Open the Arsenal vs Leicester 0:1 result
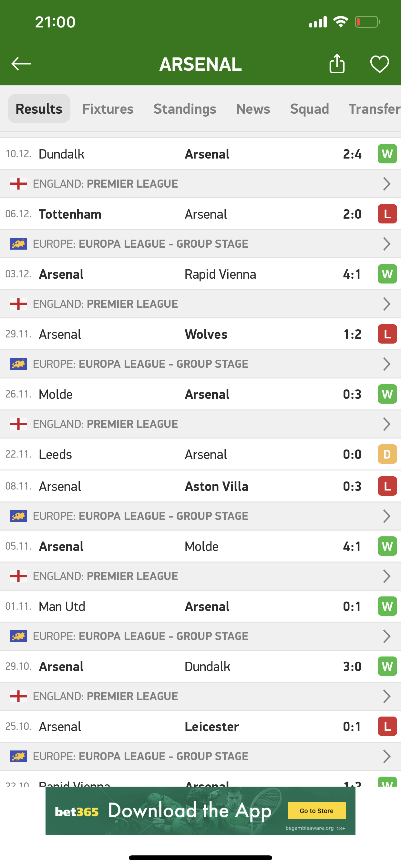The height and width of the screenshot is (868, 401). coord(200,727)
